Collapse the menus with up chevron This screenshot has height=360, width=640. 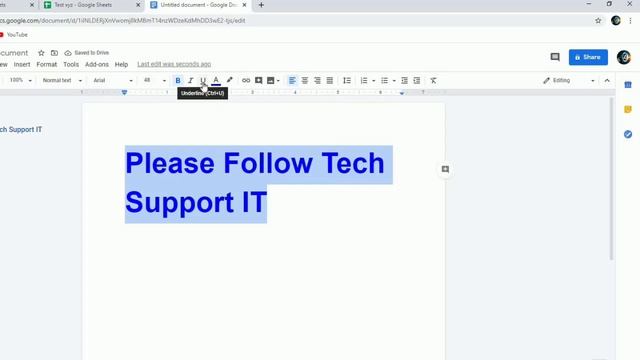click(x=607, y=80)
